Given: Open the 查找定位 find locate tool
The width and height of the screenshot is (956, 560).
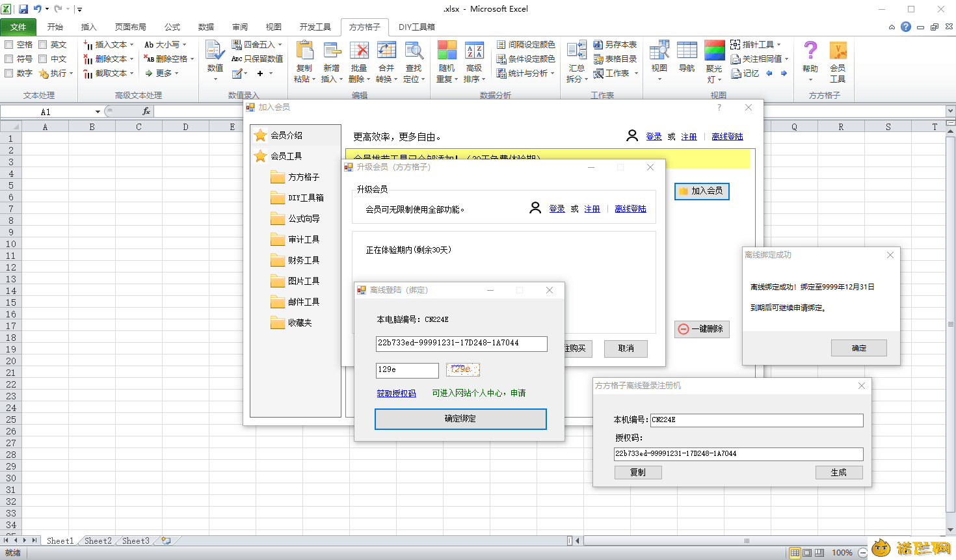Looking at the screenshot, I should (414, 62).
